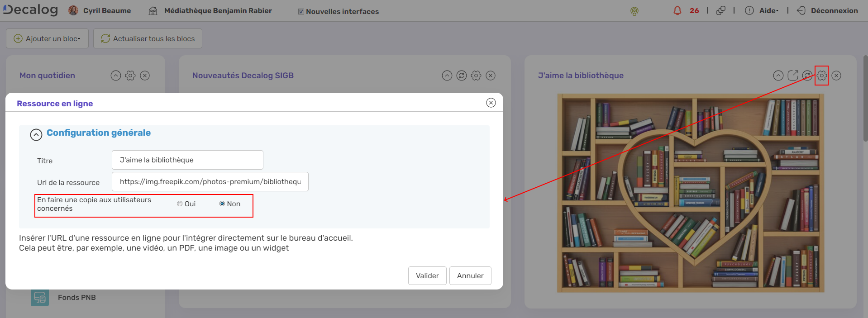The width and height of the screenshot is (868, 318).
Task: Collapse the Nouveautés Decalog SIGB block
Action: tap(447, 76)
